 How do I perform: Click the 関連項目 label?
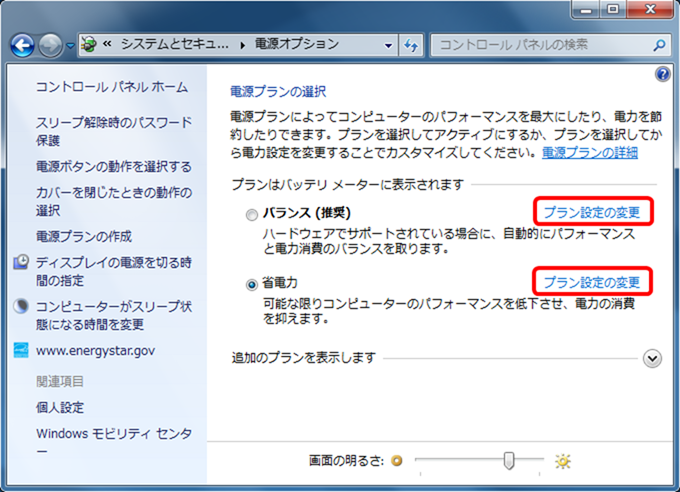coord(60,381)
